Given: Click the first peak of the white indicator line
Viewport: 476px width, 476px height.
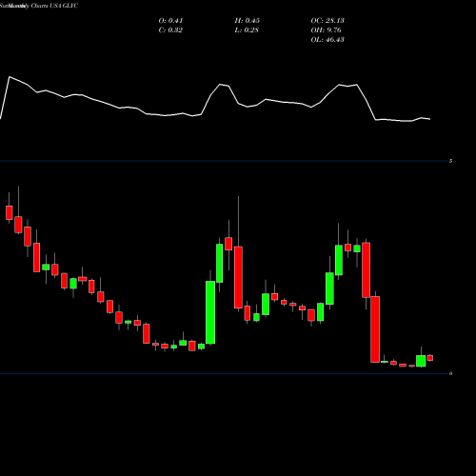Looking at the screenshot, I should pyautogui.click(x=10, y=77).
